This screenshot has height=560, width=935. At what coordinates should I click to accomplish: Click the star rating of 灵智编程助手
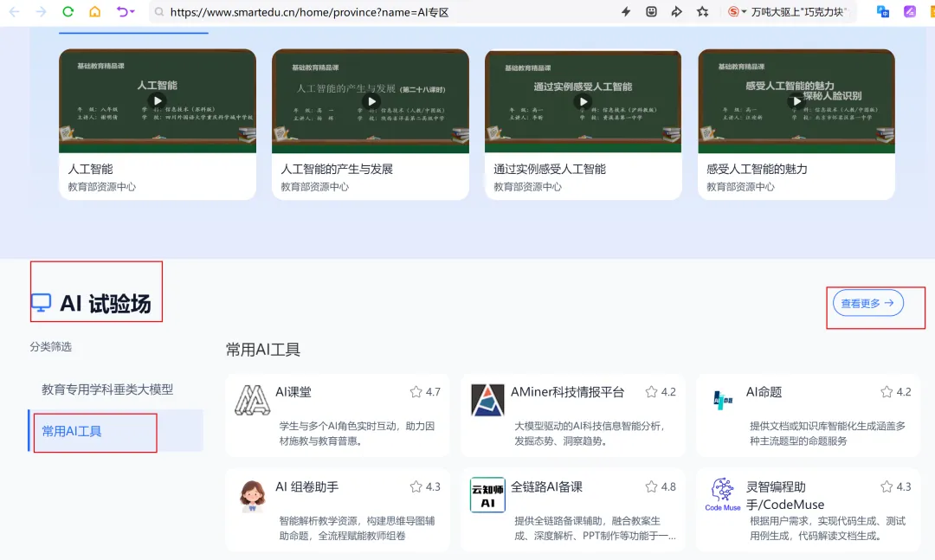(x=896, y=486)
